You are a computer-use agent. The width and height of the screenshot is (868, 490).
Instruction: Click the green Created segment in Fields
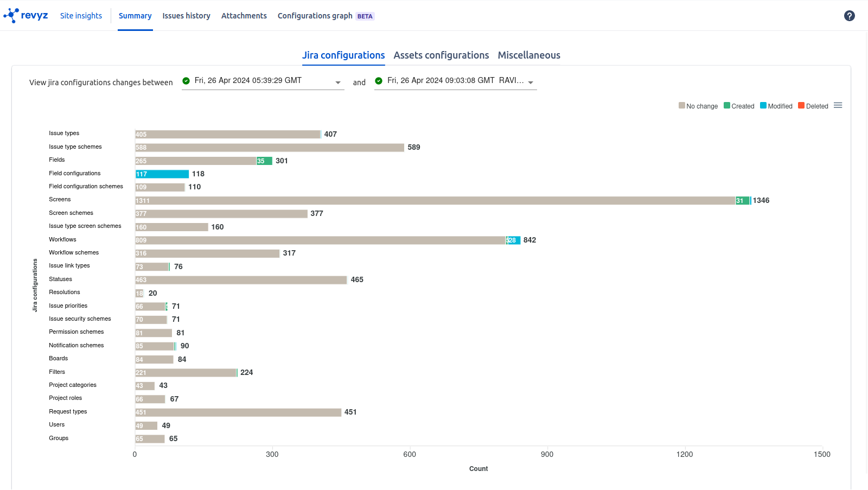pos(264,161)
